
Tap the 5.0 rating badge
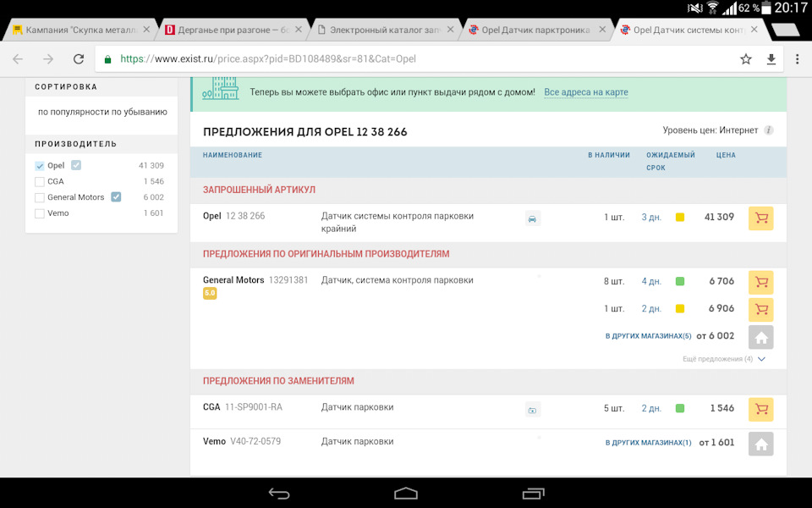tap(210, 294)
